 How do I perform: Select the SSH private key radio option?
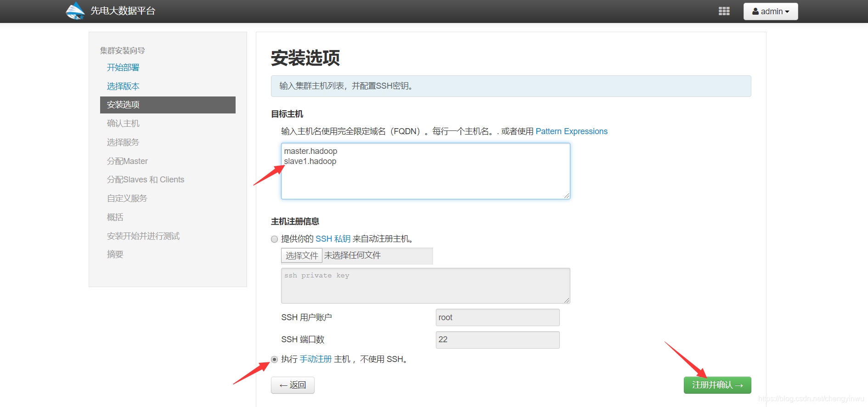[275, 239]
